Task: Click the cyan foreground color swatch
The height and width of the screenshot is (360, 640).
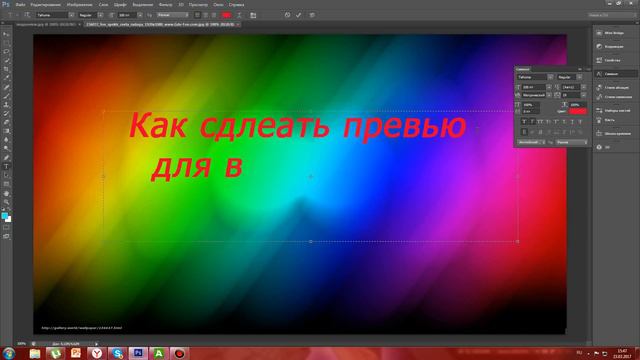Action: 4,216
